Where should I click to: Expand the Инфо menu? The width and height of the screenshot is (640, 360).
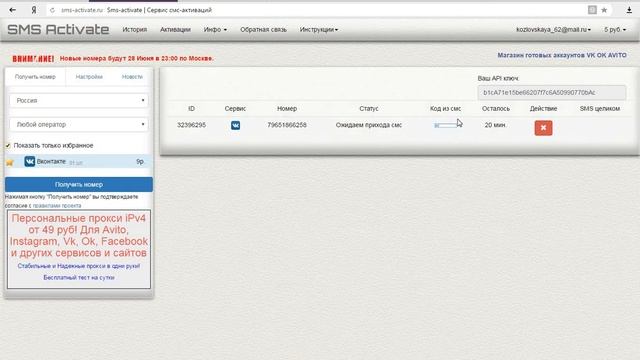click(x=215, y=29)
